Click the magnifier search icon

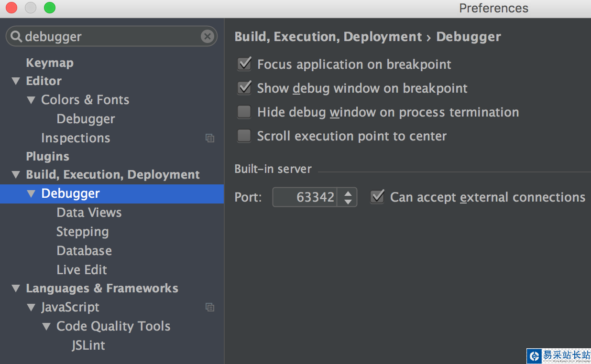[x=16, y=36]
